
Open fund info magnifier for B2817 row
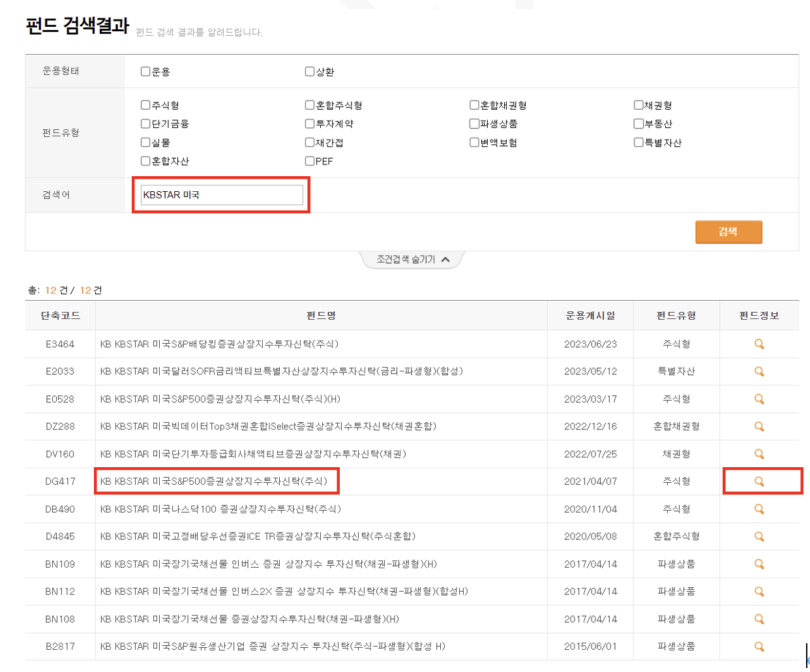click(x=759, y=646)
